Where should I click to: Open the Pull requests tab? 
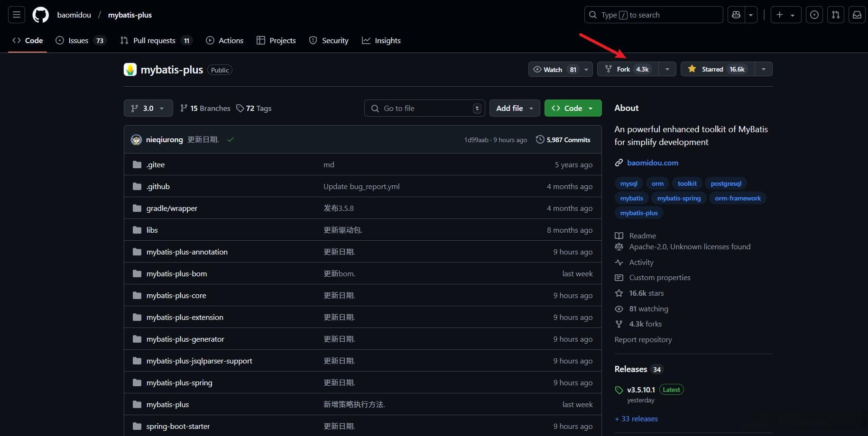(x=156, y=40)
